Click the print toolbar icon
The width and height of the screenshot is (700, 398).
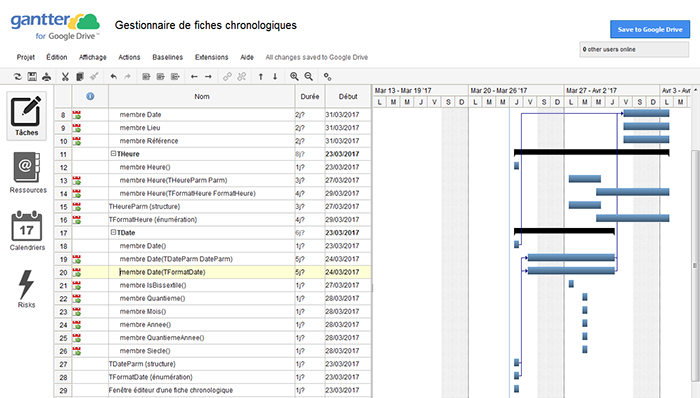tap(46, 76)
